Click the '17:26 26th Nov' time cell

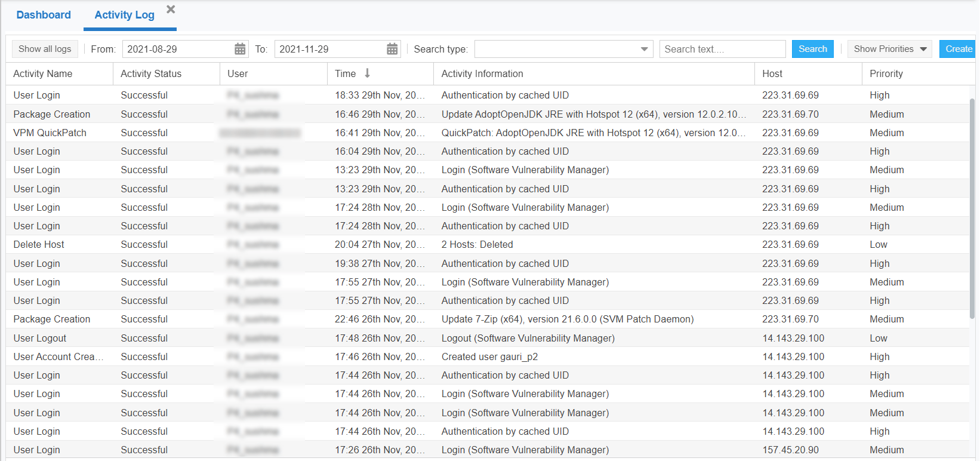380,450
